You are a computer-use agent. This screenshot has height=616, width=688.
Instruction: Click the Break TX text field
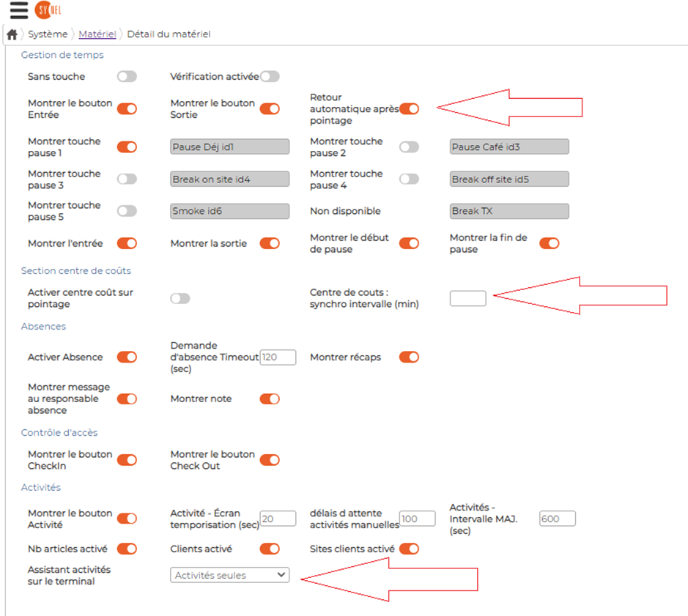coord(509,211)
